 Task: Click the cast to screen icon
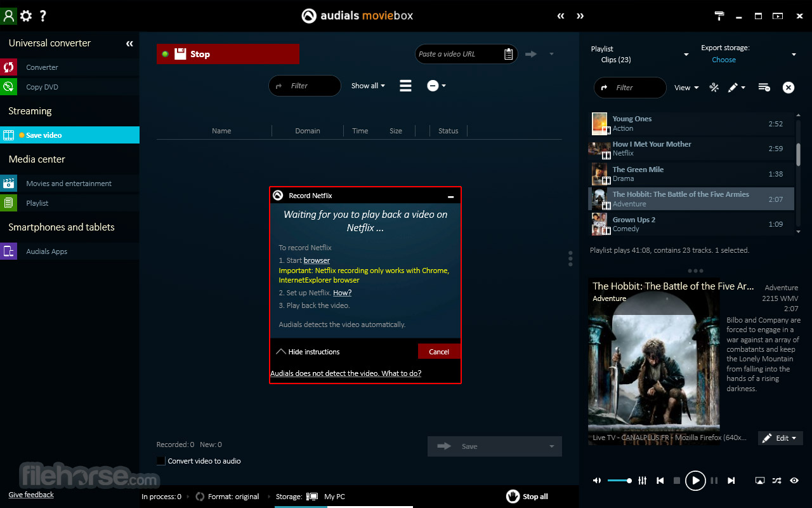click(761, 481)
